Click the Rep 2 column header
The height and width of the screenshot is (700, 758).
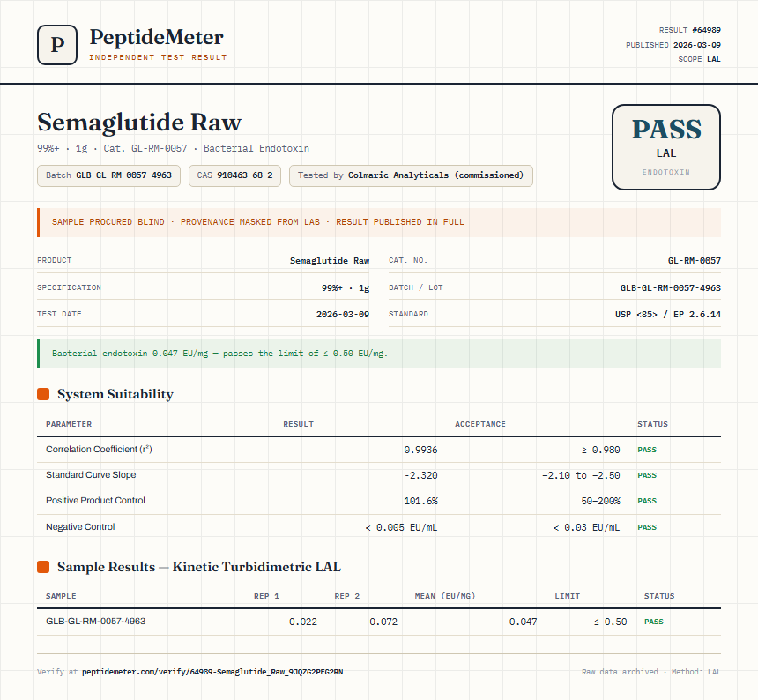(x=347, y=596)
